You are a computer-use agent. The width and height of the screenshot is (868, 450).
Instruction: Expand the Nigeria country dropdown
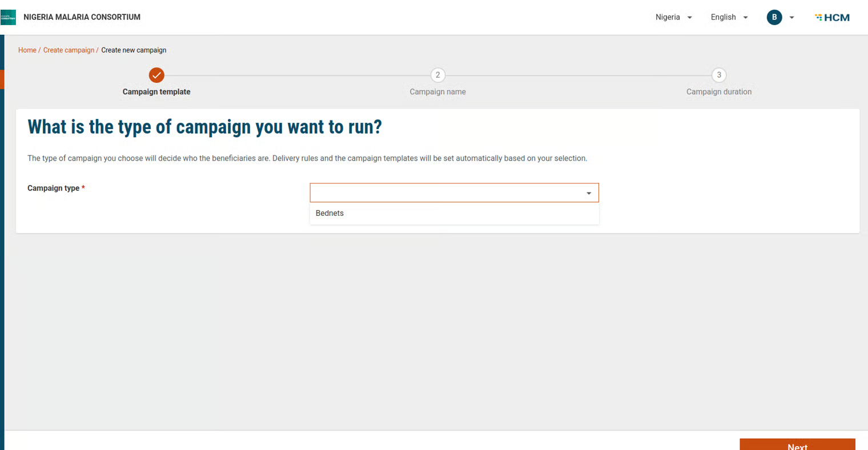click(x=673, y=17)
